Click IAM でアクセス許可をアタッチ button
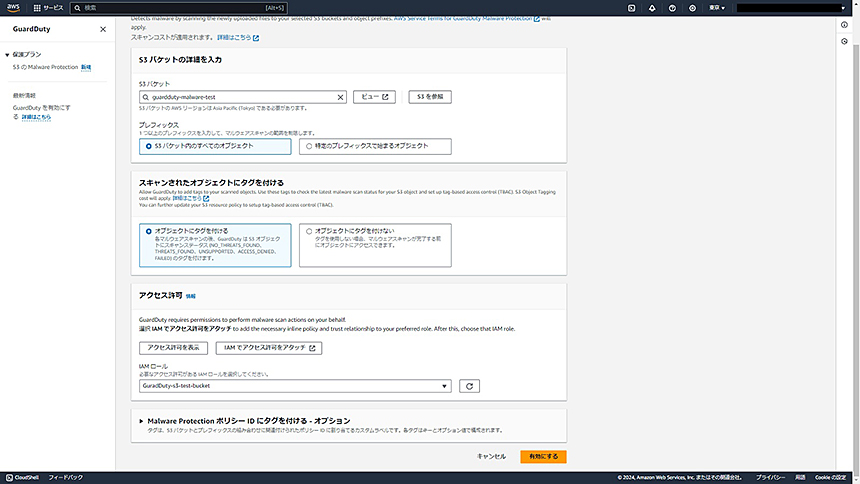Screen dimensions: 860x484 269,348
